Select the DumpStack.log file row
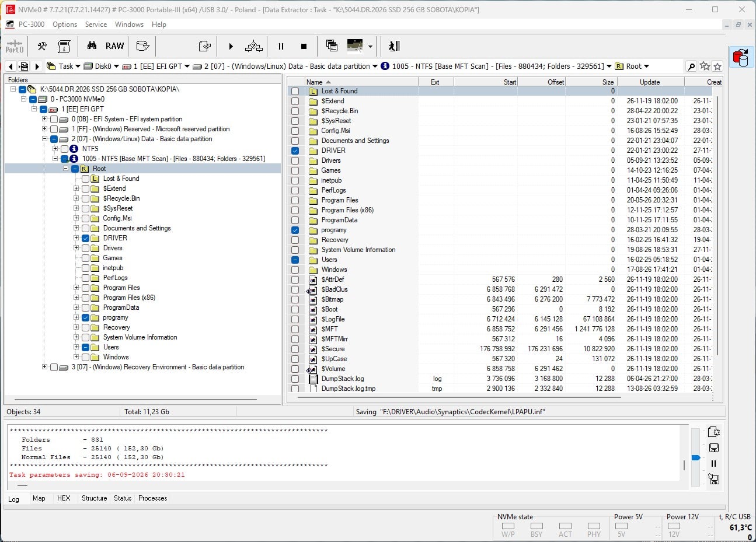 click(x=500, y=379)
